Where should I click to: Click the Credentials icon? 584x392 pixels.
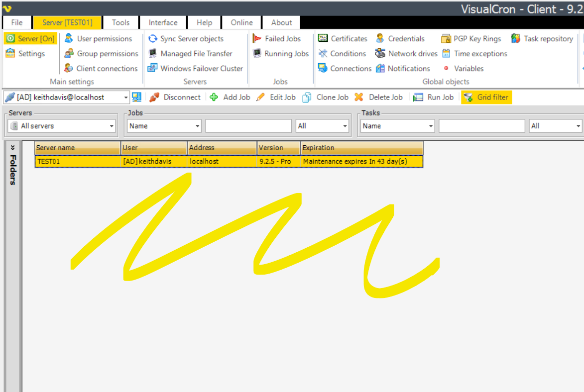[380, 38]
